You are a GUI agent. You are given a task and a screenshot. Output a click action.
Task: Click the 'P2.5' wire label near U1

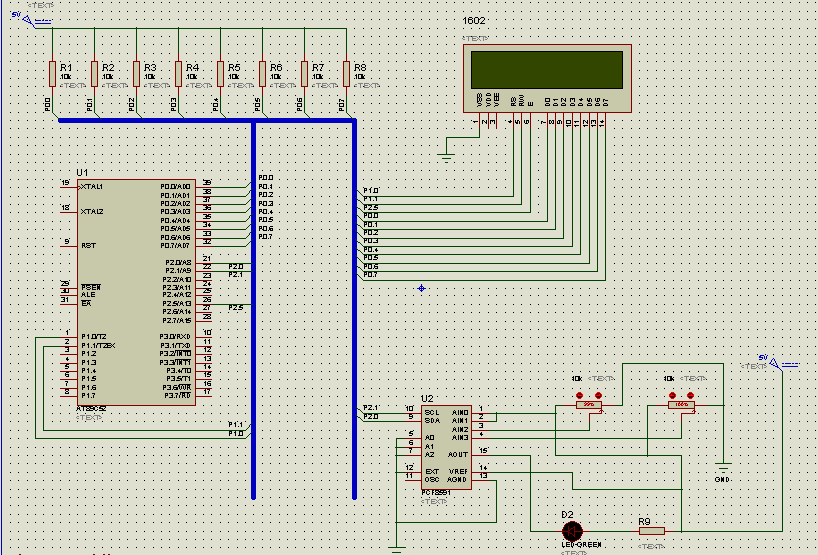point(236,308)
